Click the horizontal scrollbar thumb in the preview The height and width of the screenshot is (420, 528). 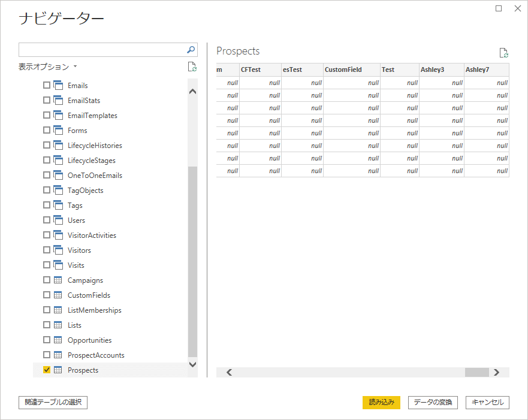click(x=477, y=372)
